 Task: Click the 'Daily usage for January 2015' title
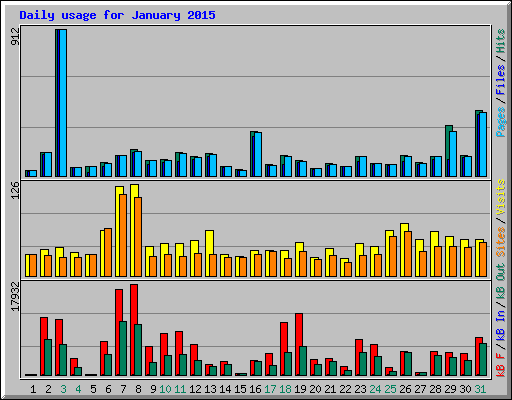coord(117,15)
